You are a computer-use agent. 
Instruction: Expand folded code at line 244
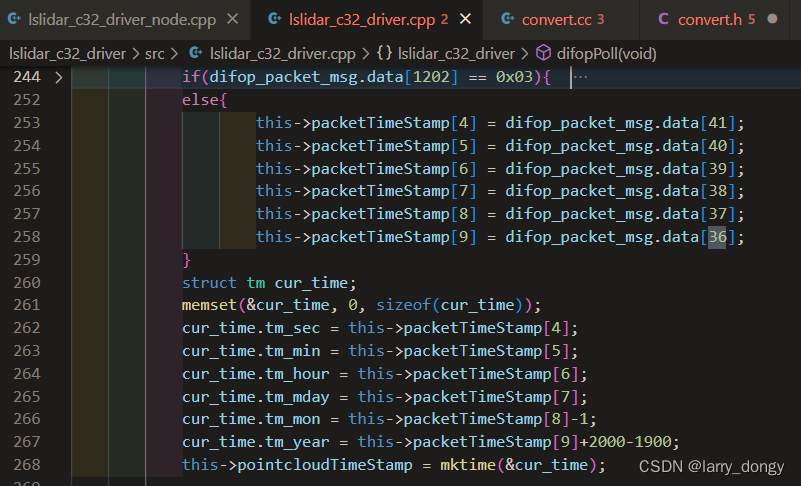pos(59,77)
